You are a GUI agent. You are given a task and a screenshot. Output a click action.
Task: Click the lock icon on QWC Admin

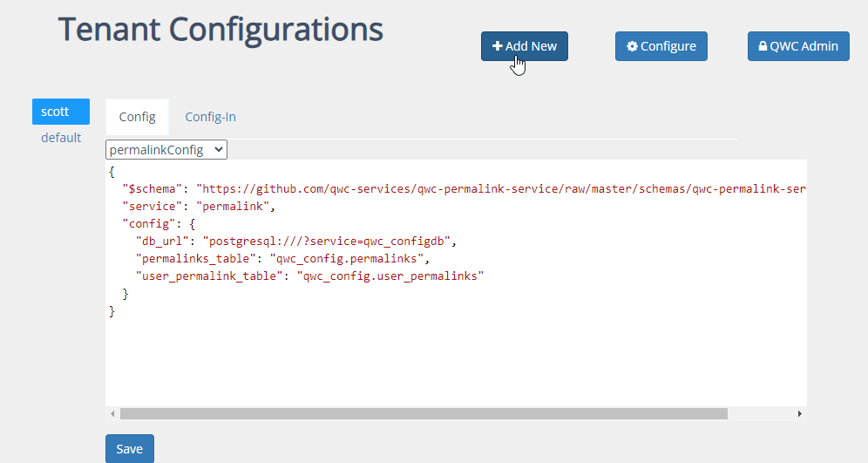pos(763,46)
